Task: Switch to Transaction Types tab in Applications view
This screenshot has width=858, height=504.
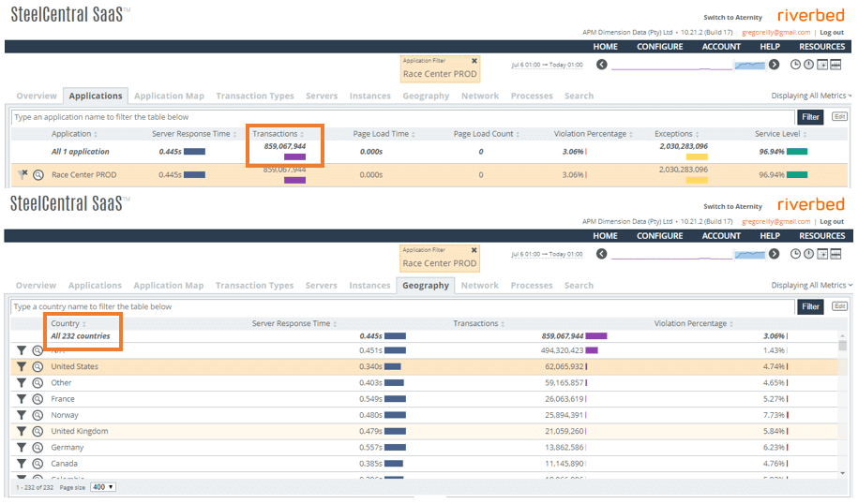Action: [x=255, y=96]
